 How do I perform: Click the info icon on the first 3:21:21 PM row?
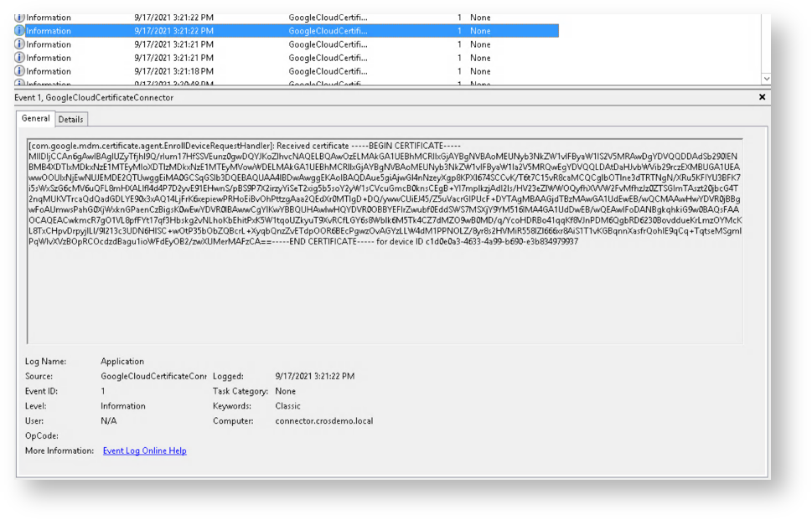(20, 44)
